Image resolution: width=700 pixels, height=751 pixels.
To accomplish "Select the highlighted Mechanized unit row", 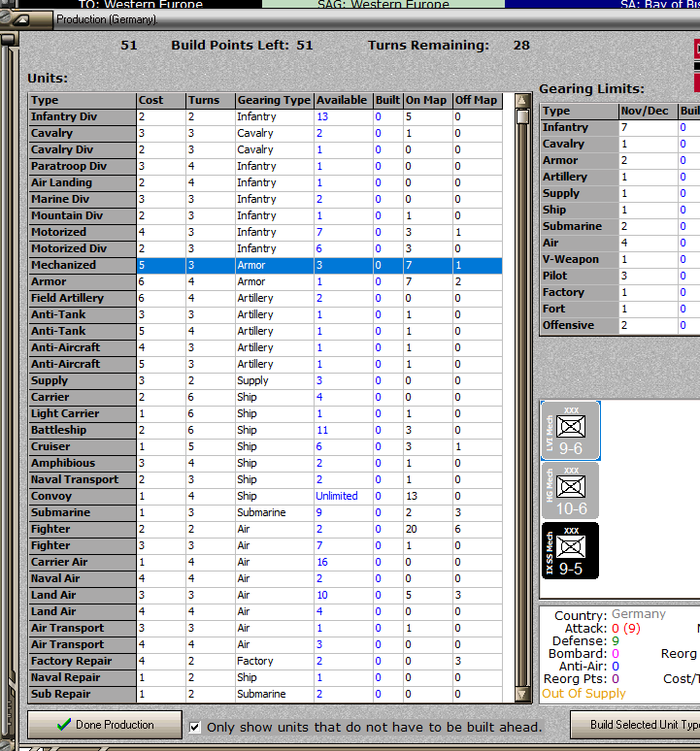I will click(x=265, y=265).
